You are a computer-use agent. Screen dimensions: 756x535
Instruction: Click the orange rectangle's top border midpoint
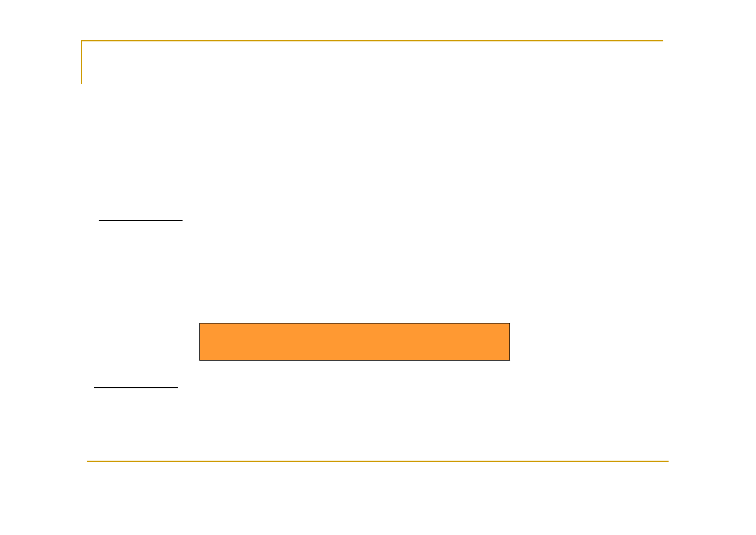tap(354, 324)
